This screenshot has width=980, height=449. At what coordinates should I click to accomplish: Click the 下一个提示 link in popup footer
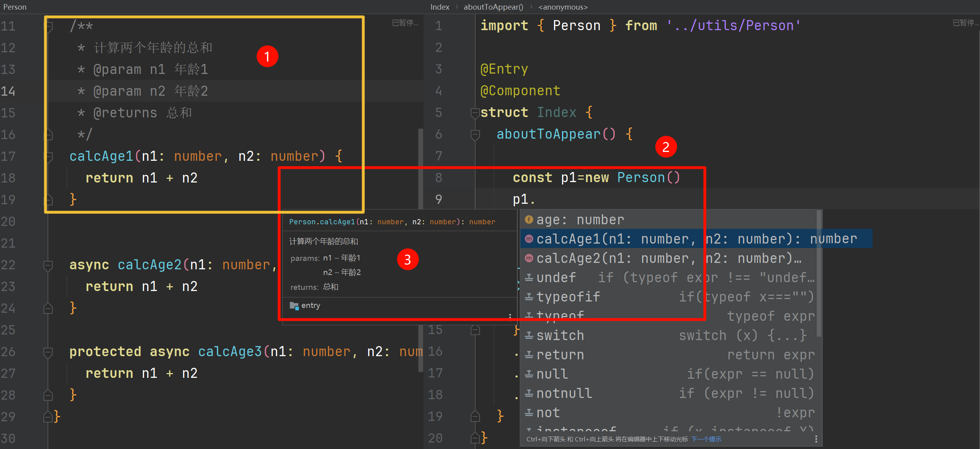click(x=706, y=439)
